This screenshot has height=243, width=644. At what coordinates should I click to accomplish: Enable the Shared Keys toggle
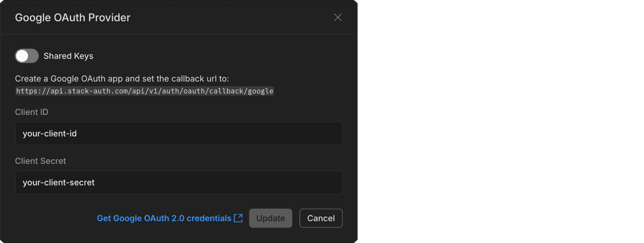[27, 56]
